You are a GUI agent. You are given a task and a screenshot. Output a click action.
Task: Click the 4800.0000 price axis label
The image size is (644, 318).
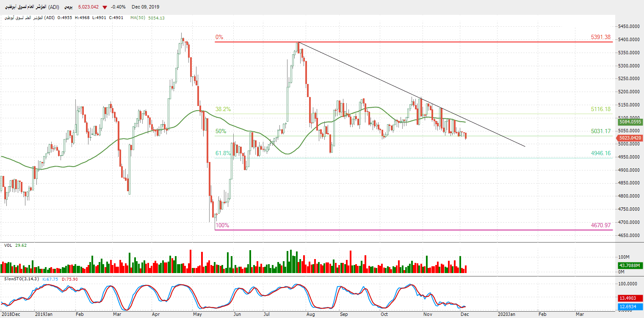pyautogui.click(x=630, y=196)
